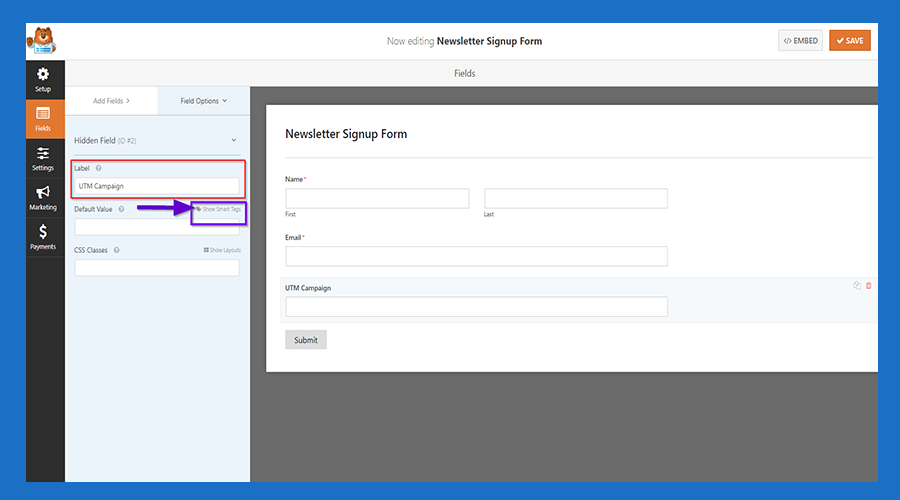
Task: Click the Embed button
Action: (800, 41)
